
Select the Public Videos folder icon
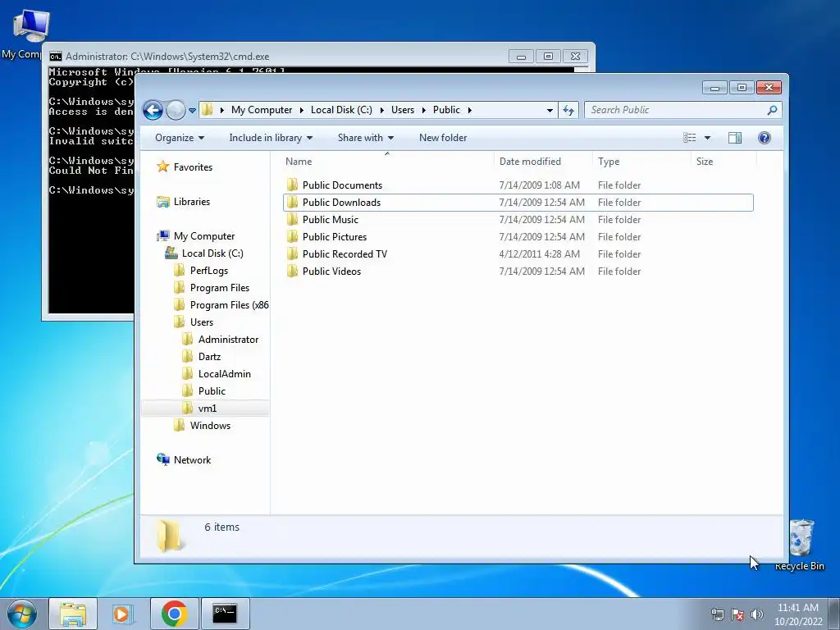click(293, 271)
